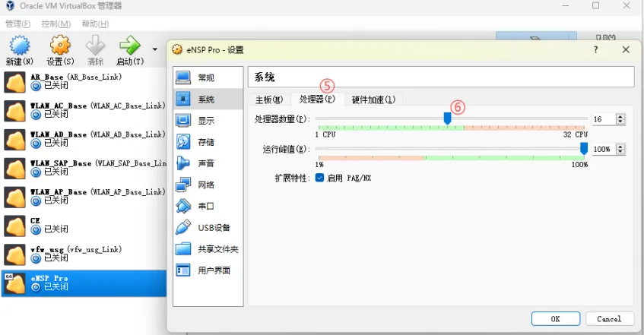This screenshot has height=335, width=644.
Task: Select the 共享文件夹 Shared folders icon
Action: click(183, 249)
